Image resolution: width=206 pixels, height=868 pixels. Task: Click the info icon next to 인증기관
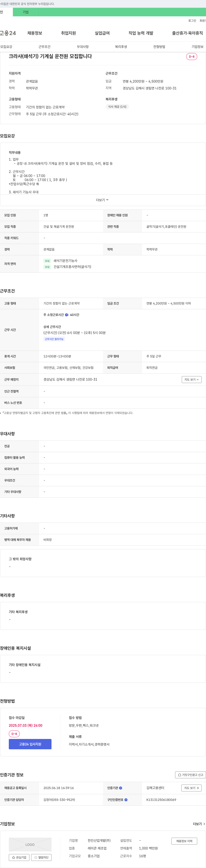pyautogui.click(x=121, y=788)
